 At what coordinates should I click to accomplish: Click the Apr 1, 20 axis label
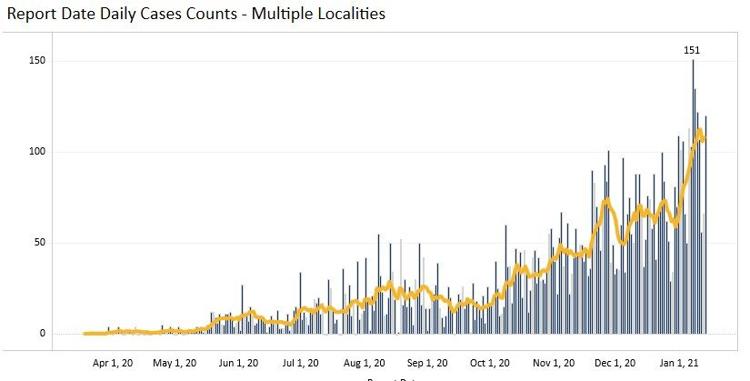[113, 363]
